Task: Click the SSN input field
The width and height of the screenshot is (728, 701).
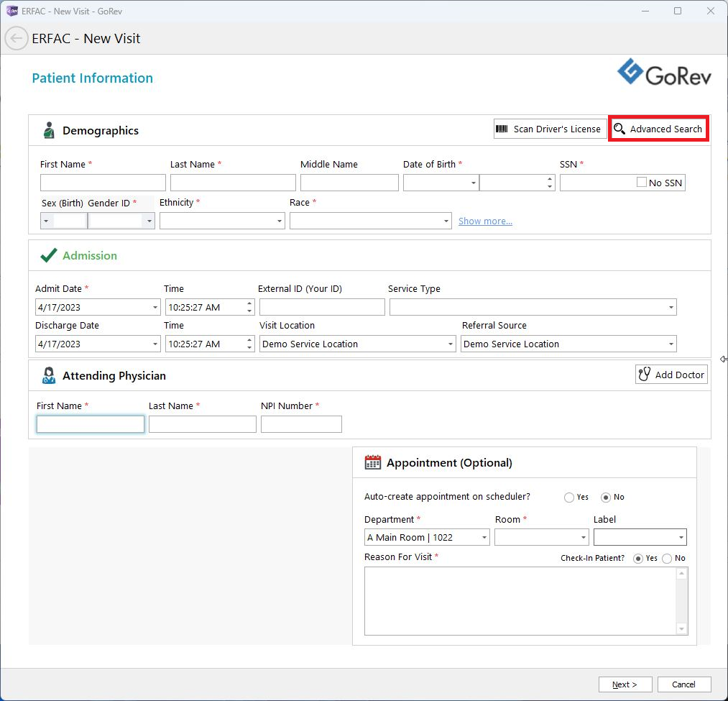Action: [598, 183]
